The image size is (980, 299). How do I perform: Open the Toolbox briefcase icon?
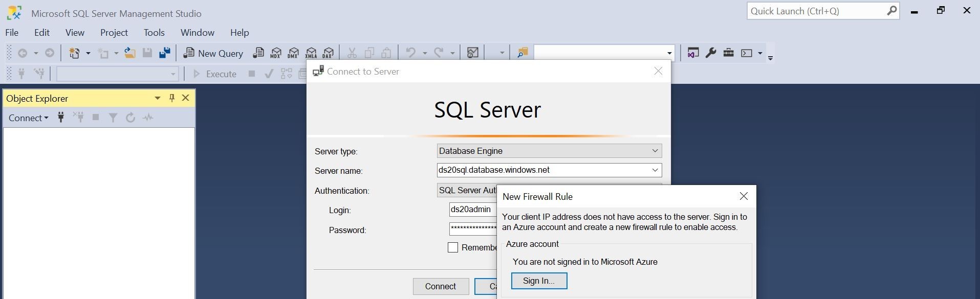click(729, 53)
